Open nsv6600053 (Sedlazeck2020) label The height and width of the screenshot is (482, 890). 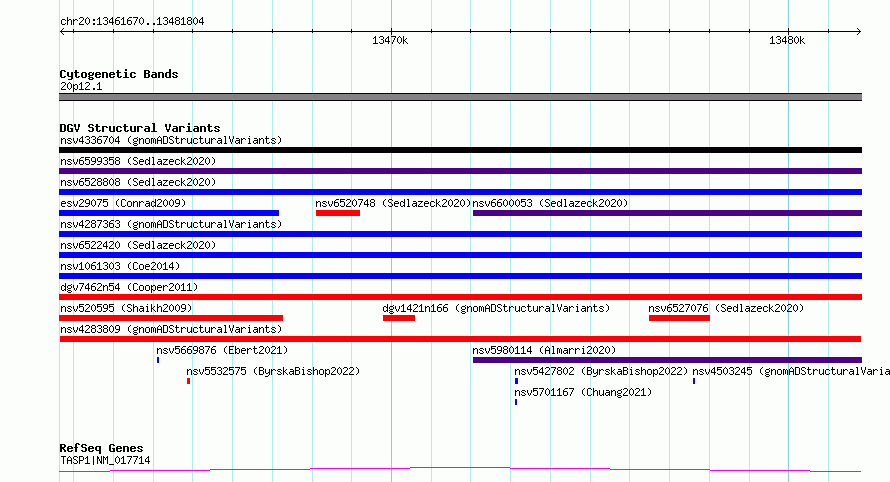coord(551,203)
